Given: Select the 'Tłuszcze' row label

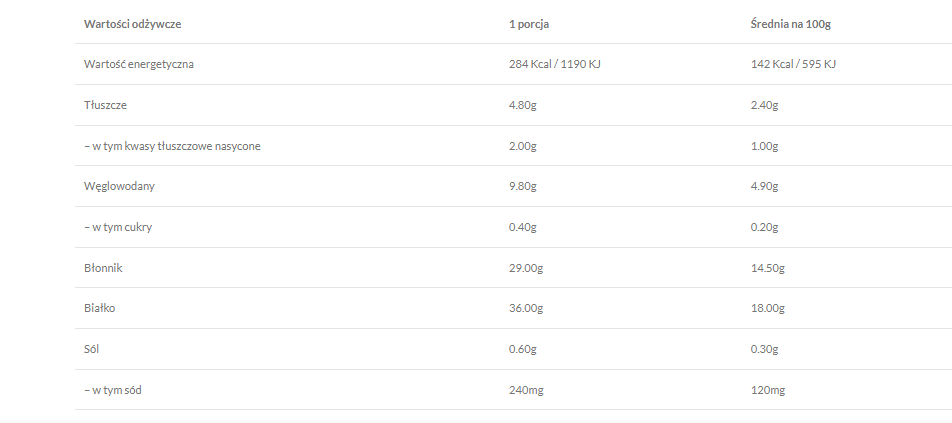Looking at the screenshot, I should click(x=105, y=105).
